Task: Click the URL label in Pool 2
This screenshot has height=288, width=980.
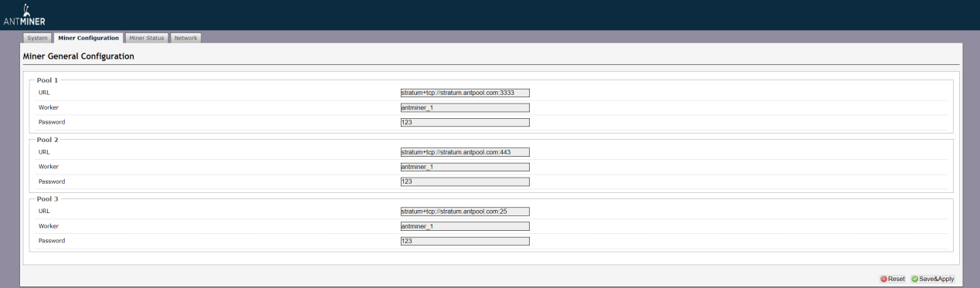Action: pos(44,152)
